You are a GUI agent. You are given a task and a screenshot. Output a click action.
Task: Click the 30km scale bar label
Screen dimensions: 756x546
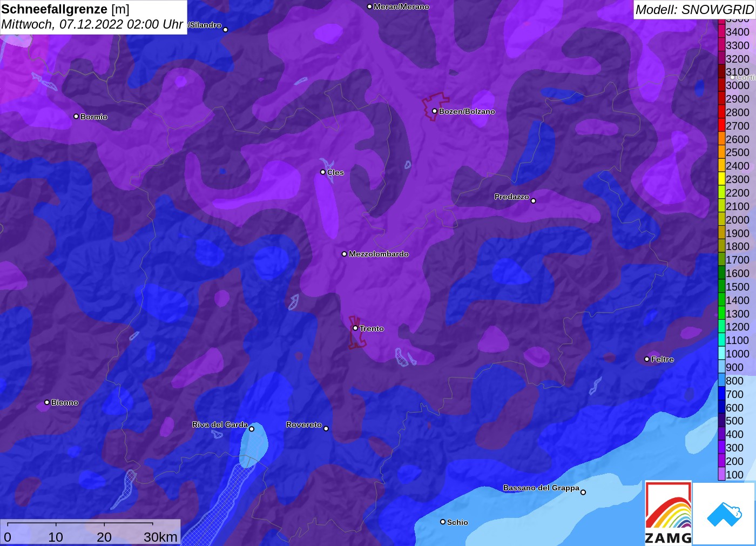point(160,537)
